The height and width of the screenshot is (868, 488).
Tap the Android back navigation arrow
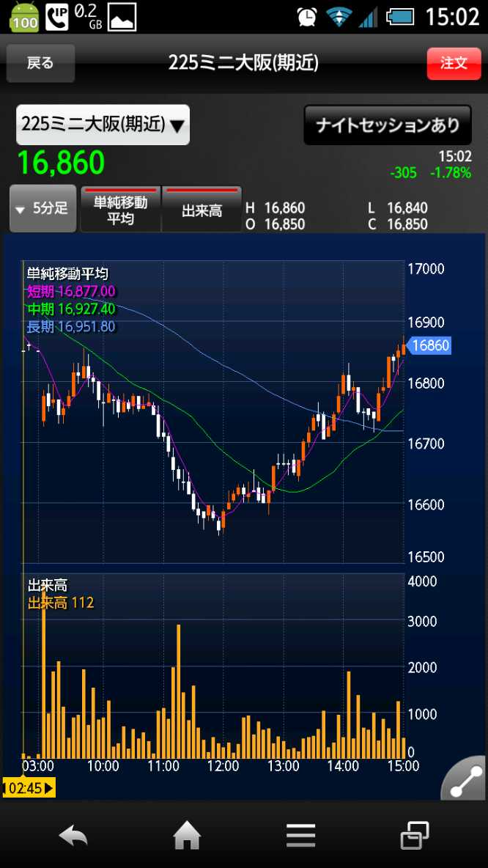coord(73,835)
